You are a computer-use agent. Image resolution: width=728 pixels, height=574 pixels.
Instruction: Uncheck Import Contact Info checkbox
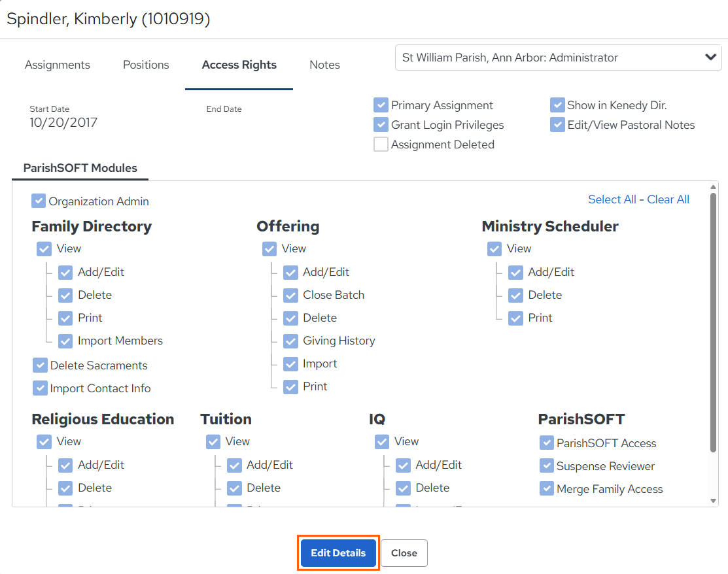pos(40,388)
